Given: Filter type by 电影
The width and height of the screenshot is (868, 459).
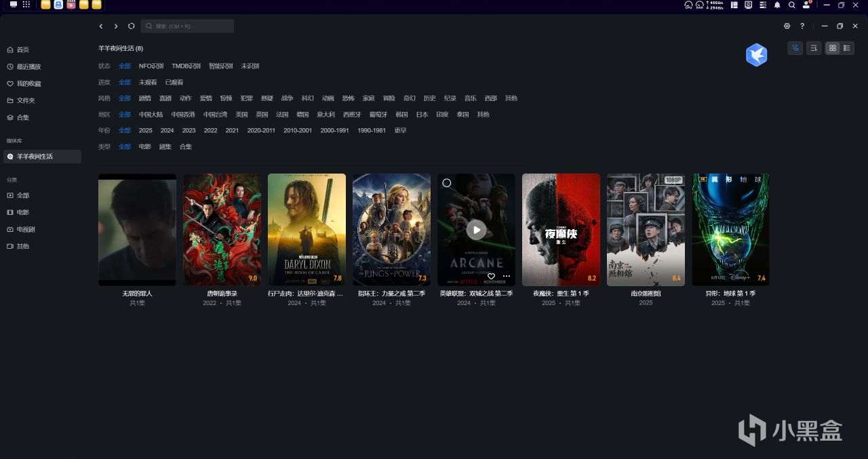Looking at the screenshot, I should (x=145, y=146).
